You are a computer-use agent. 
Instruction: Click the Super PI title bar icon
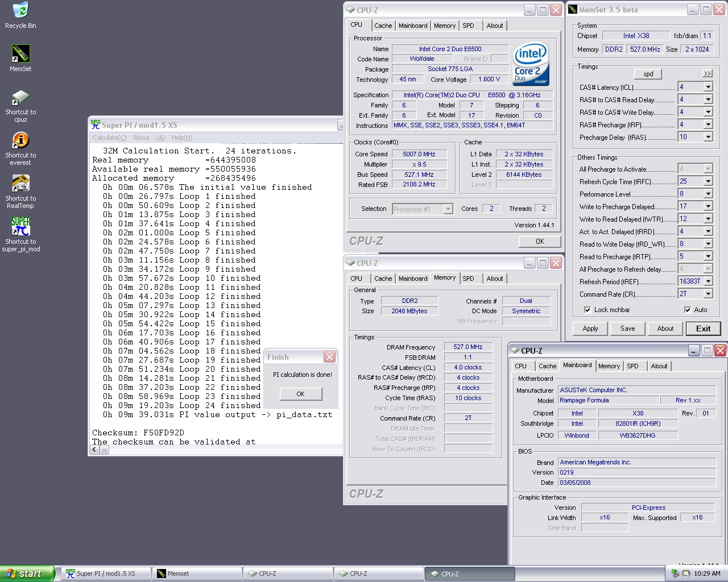click(96, 124)
